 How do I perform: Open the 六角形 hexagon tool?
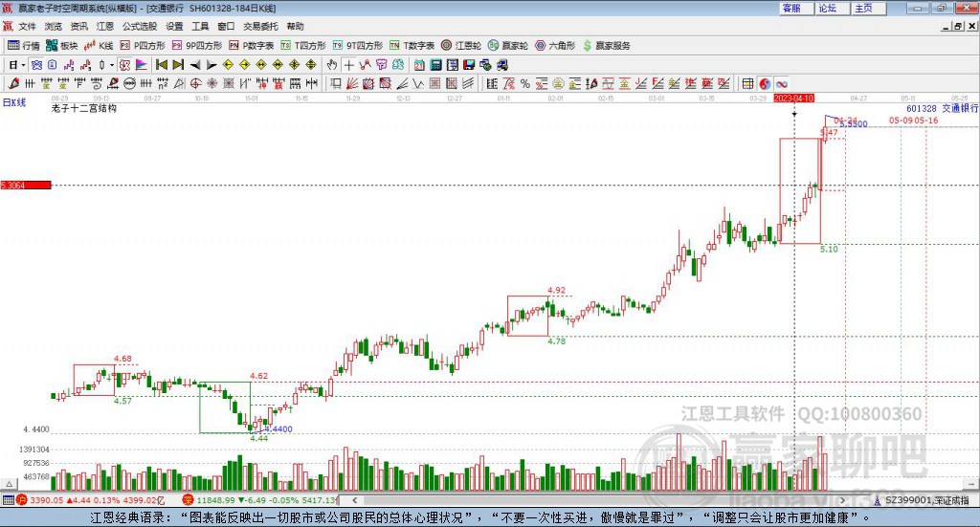click(x=555, y=46)
